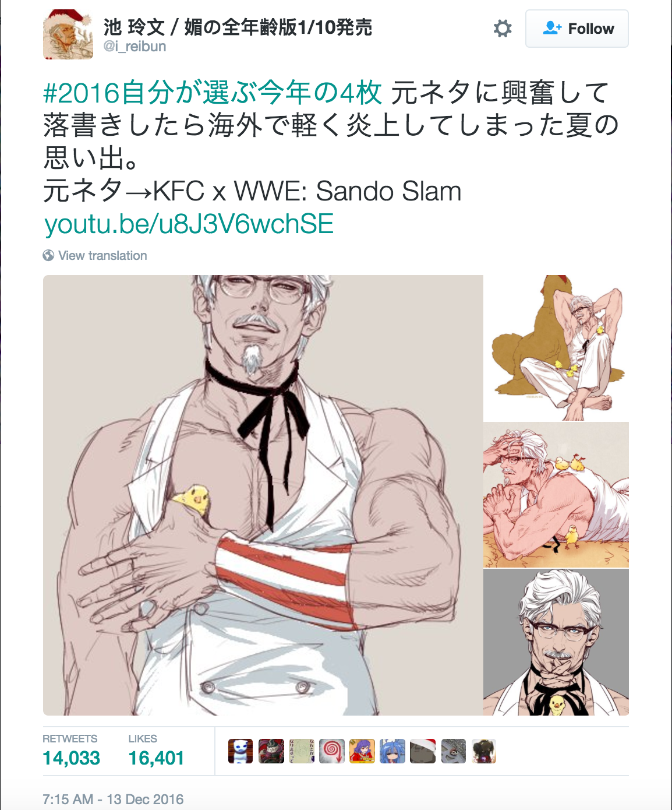Open the last liker avatar in row
The width and height of the screenshot is (672, 810).
(x=483, y=751)
